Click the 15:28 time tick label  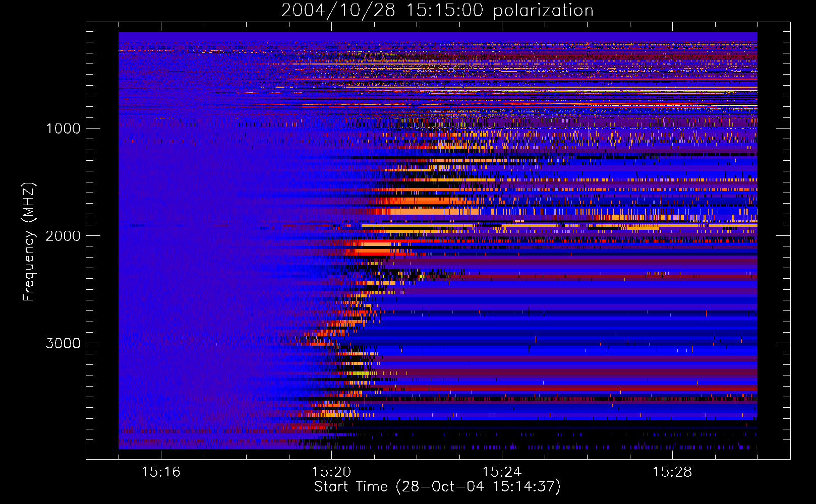click(672, 472)
